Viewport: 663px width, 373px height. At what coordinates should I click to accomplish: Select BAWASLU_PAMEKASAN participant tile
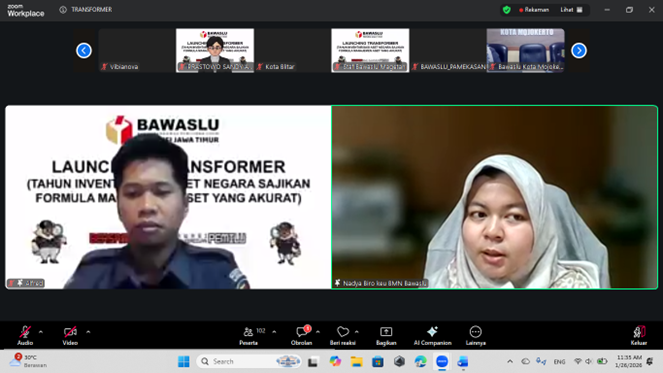coord(448,50)
